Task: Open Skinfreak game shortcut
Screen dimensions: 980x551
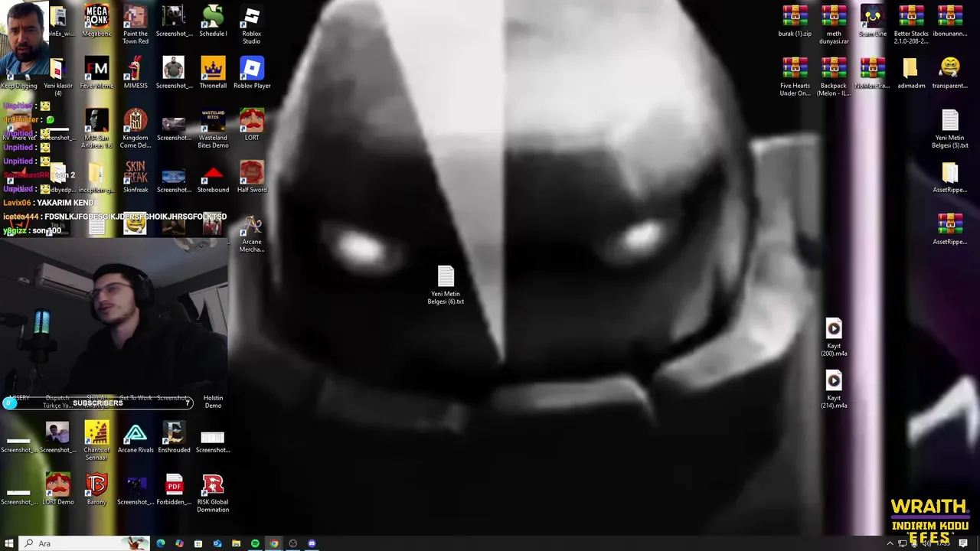Action: (x=136, y=177)
